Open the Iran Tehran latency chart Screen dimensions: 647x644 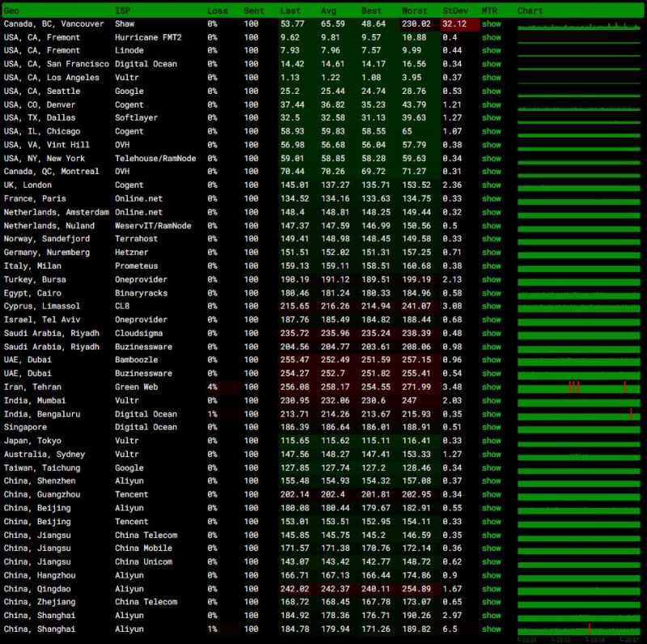tap(579, 388)
